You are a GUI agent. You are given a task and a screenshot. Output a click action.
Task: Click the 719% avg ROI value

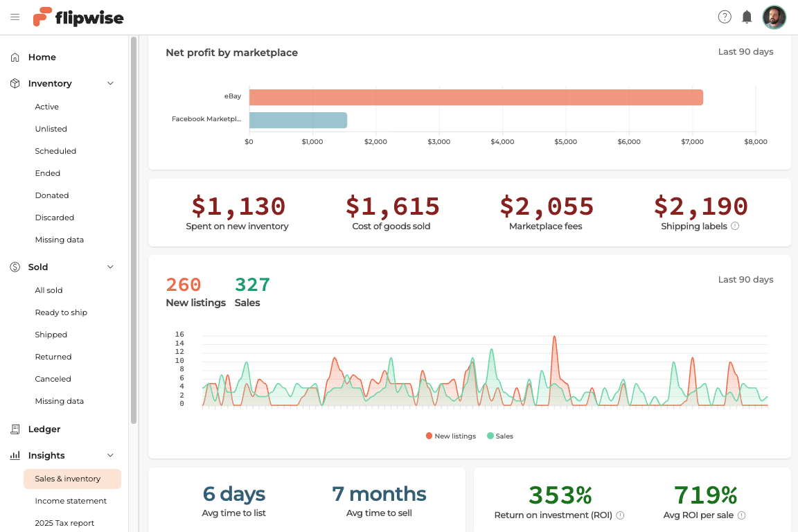point(705,495)
